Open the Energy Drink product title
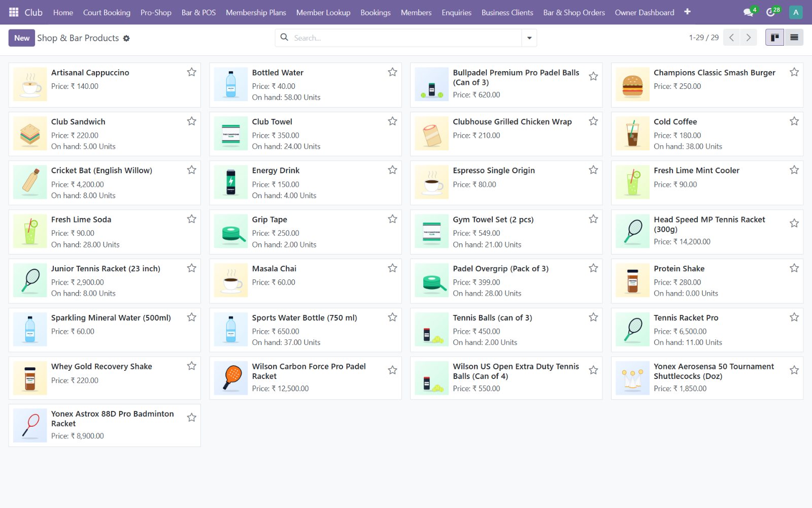 pyautogui.click(x=276, y=170)
